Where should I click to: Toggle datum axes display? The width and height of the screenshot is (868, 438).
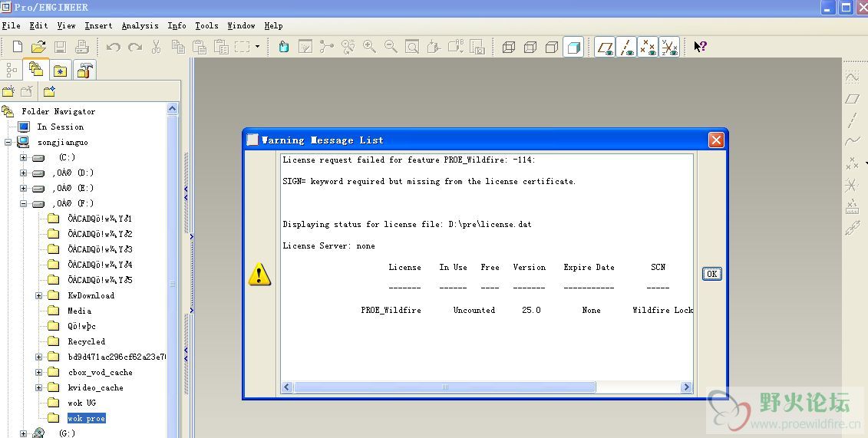tap(627, 48)
